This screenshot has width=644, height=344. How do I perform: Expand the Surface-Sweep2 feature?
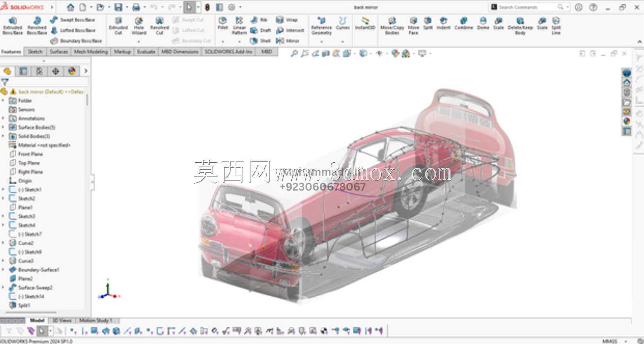coord(3,287)
